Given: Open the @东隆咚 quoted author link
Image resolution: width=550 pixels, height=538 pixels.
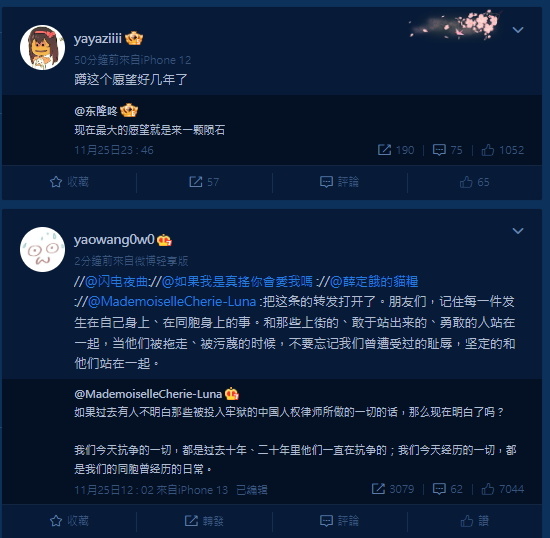Looking at the screenshot, I should pos(96,111).
